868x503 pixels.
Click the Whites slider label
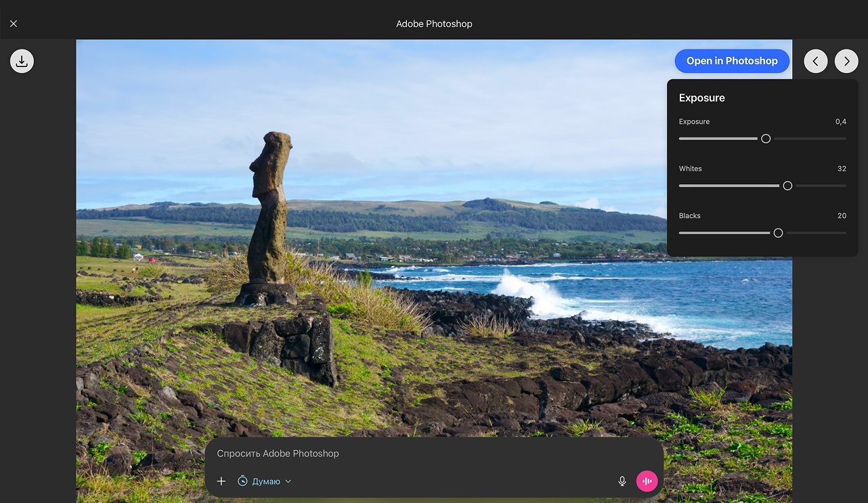coord(691,169)
